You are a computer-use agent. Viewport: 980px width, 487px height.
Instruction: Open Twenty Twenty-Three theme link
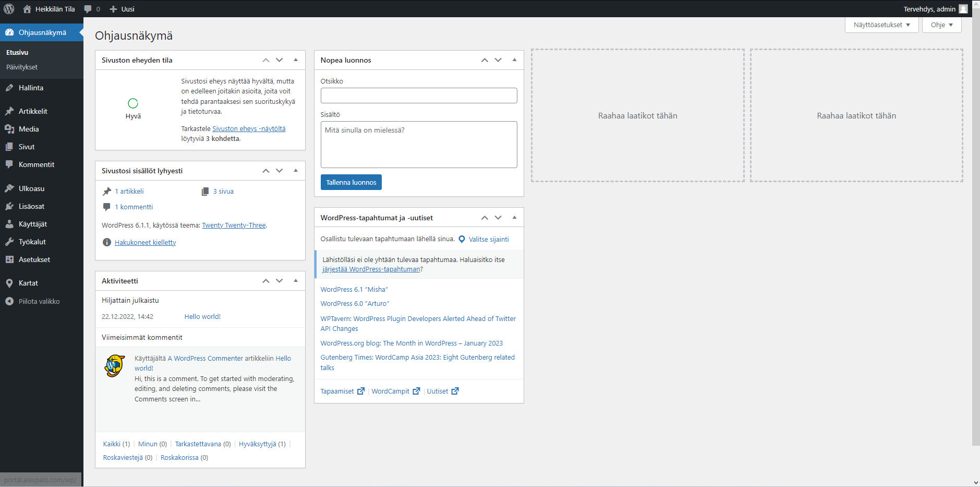(234, 225)
